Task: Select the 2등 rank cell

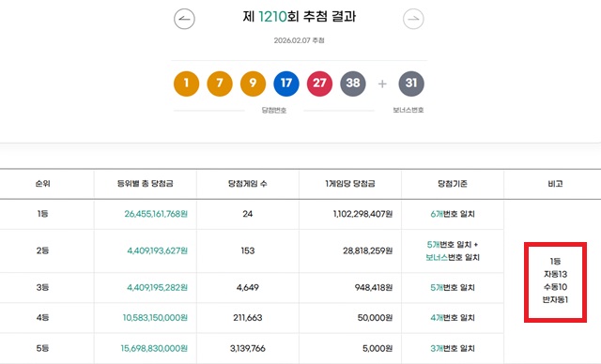Action: [42, 250]
